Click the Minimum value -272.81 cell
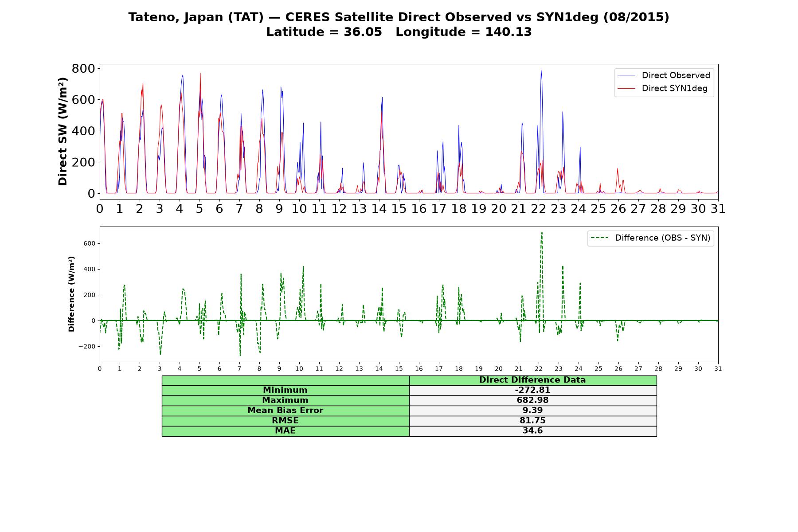 coord(532,390)
